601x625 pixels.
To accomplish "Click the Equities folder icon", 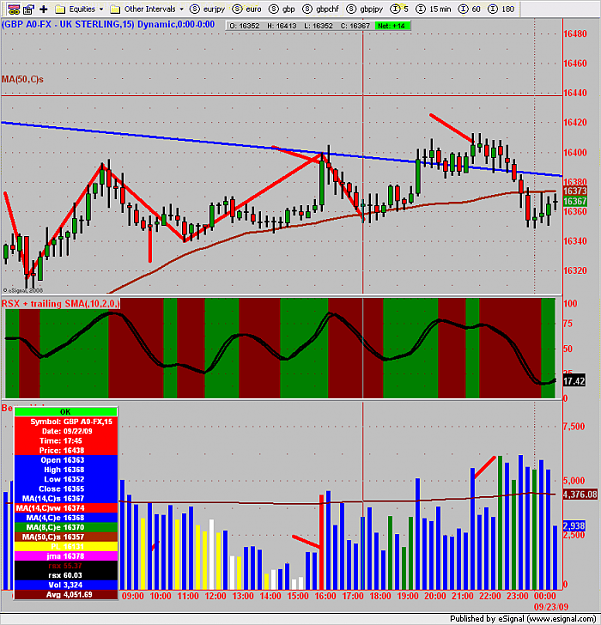I will [x=60, y=9].
